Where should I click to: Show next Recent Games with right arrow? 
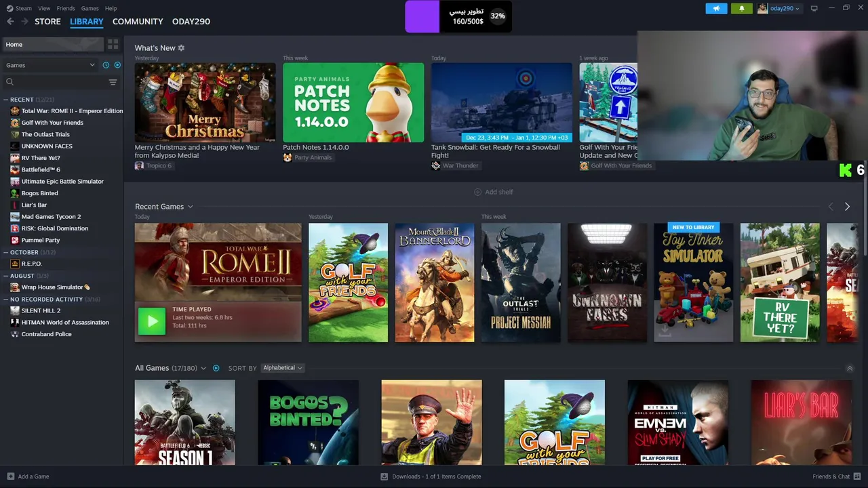point(847,207)
